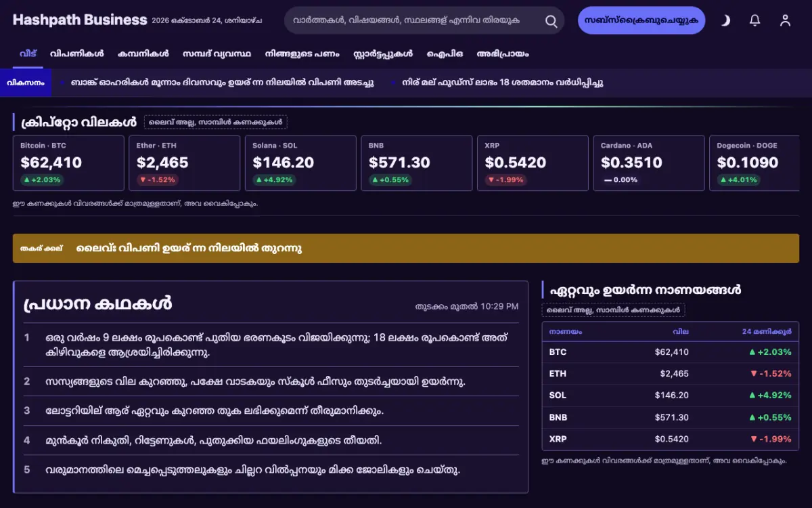This screenshot has height=508, width=812.
Task: Open ticker headline about നിര് മല് ഫുഡ്സ് ലാഭം
Action: coord(502,83)
